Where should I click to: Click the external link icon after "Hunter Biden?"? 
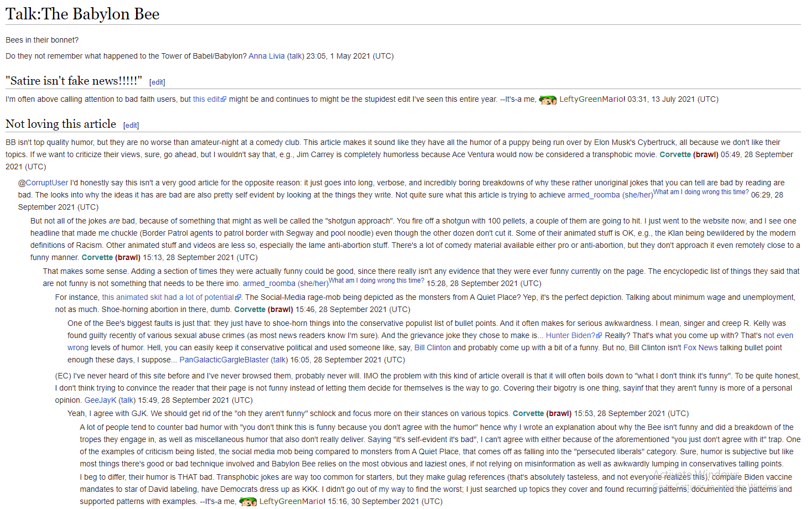tap(599, 336)
